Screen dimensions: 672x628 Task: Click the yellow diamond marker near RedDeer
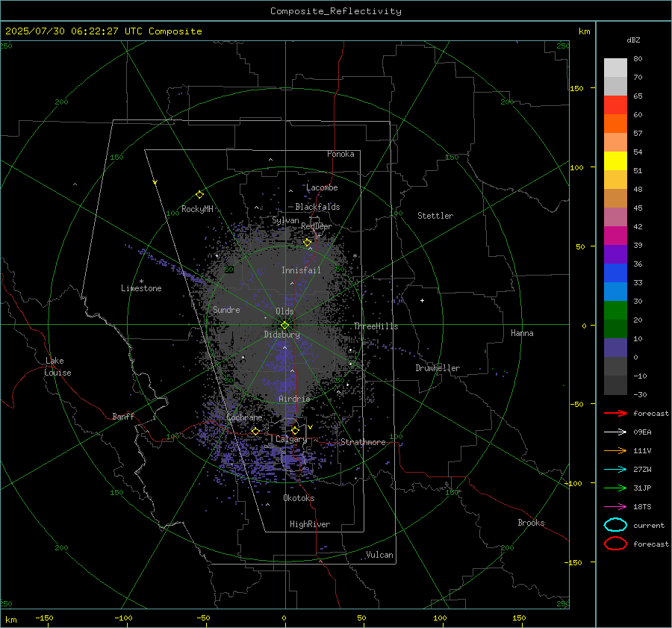(x=307, y=243)
